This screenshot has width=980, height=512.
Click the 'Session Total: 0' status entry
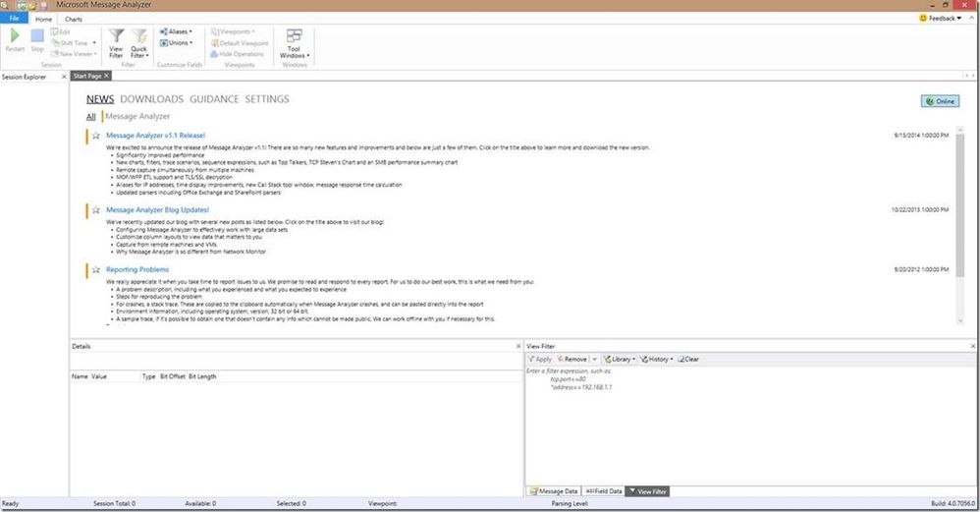coord(114,503)
